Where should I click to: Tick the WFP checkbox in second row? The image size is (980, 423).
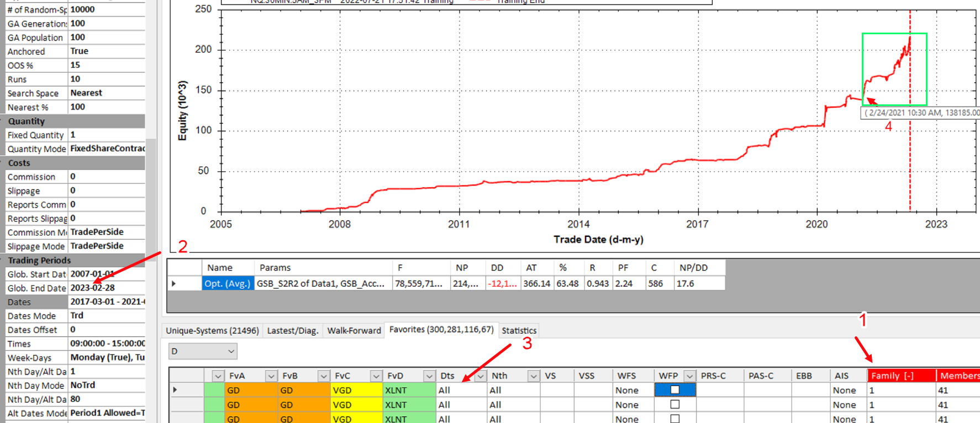(x=675, y=405)
